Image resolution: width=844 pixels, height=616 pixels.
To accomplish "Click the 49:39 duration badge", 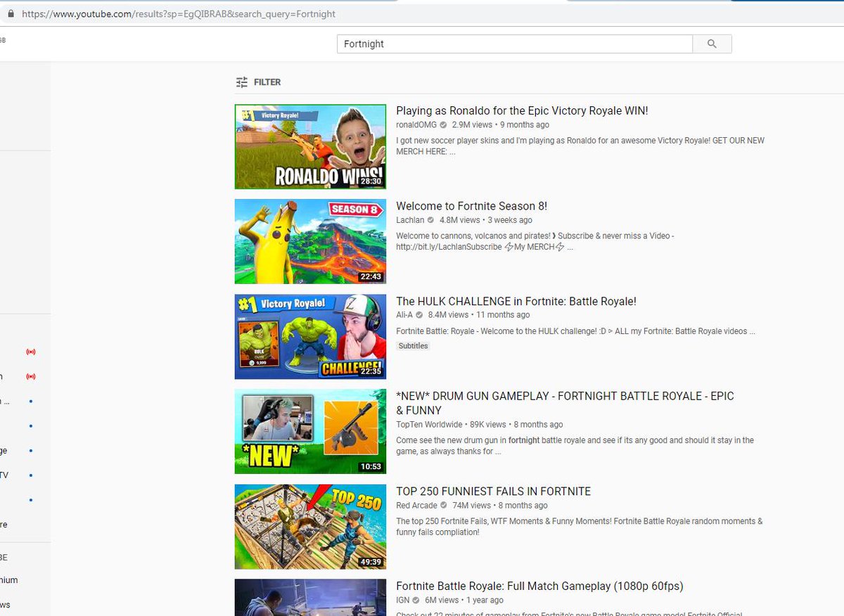I will (x=370, y=562).
